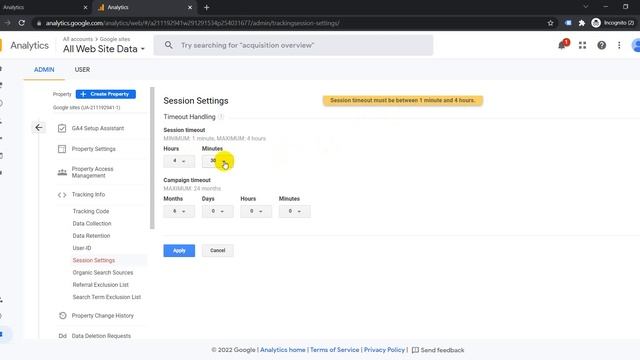Click the All accounts breadcrumb link
Viewport: 640px width, 360px height.
[78, 39]
